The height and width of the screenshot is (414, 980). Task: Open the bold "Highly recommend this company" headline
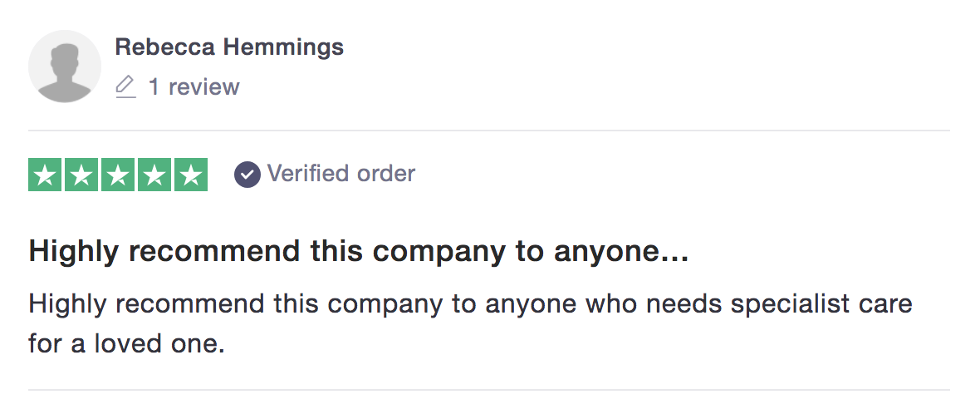[358, 252]
